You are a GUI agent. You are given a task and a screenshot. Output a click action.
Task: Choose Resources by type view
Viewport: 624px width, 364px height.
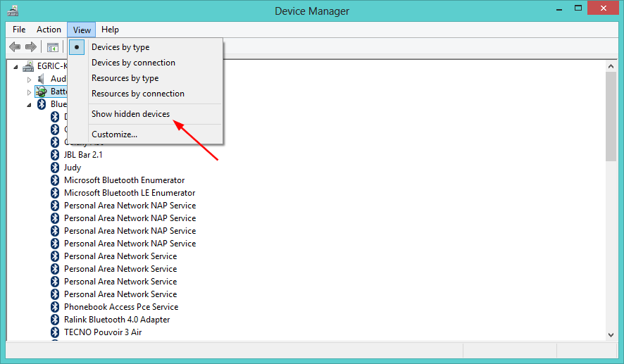pos(145,78)
